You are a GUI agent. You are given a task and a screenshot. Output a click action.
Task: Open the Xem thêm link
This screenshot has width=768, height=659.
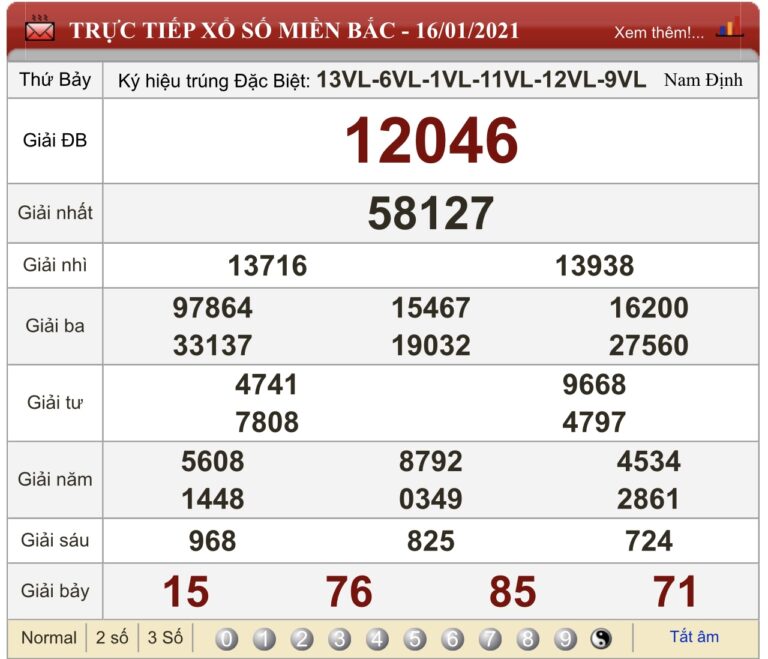[x=658, y=32]
